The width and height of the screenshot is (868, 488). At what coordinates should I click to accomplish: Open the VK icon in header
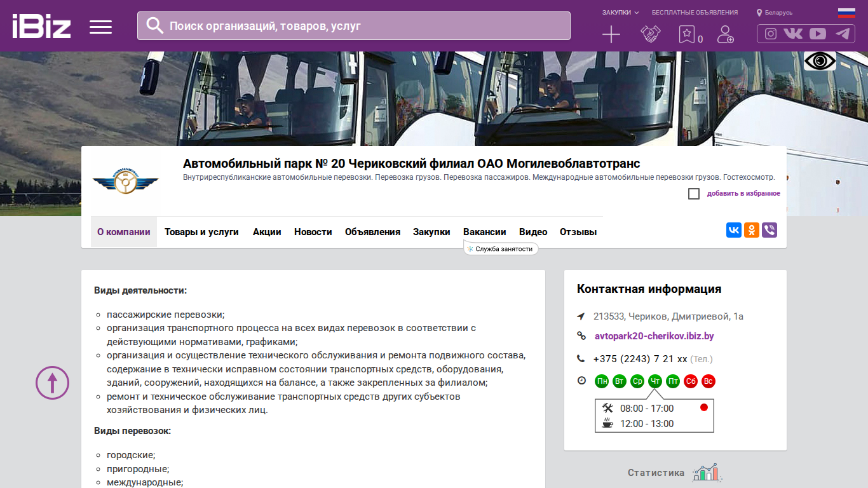[x=793, y=34]
